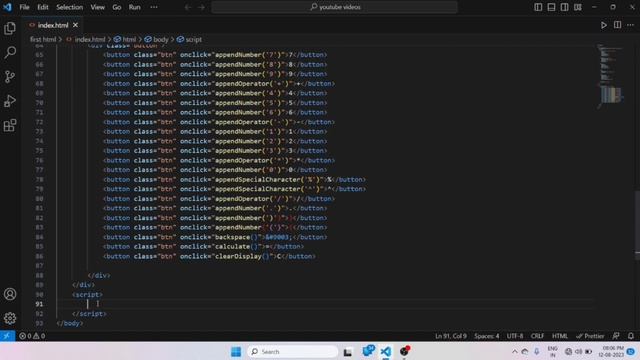Close the index.html tab

[x=76, y=25]
